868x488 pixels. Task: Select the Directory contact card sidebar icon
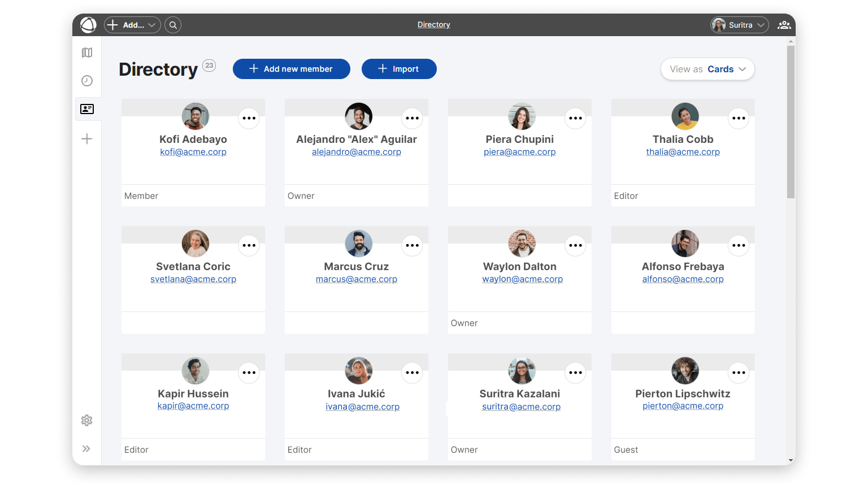click(x=87, y=109)
